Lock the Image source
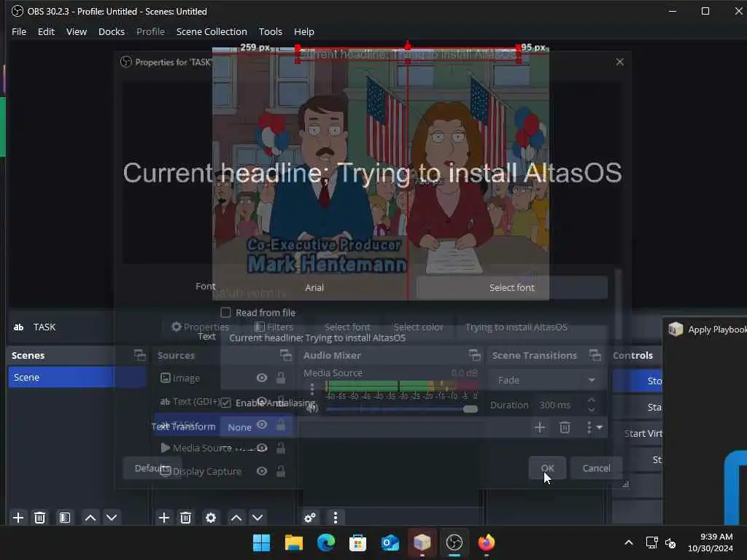Screen dimensions: 747x560 [x=281, y=378]
